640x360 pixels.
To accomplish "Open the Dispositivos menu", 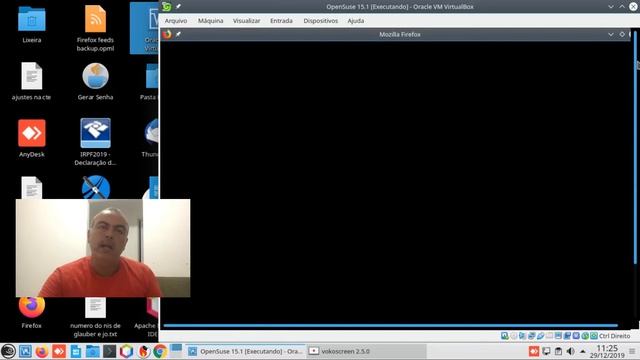I will (320, 21).
